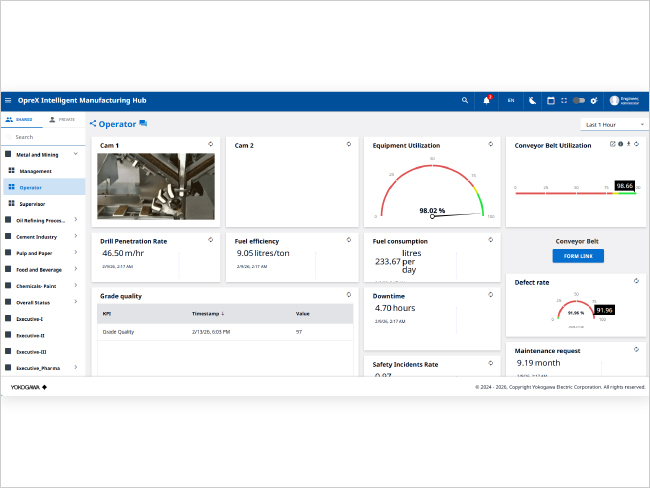Click the 4.70 hours downtime value
Viewport: 650px width, 488px height.
coord(395,308)
